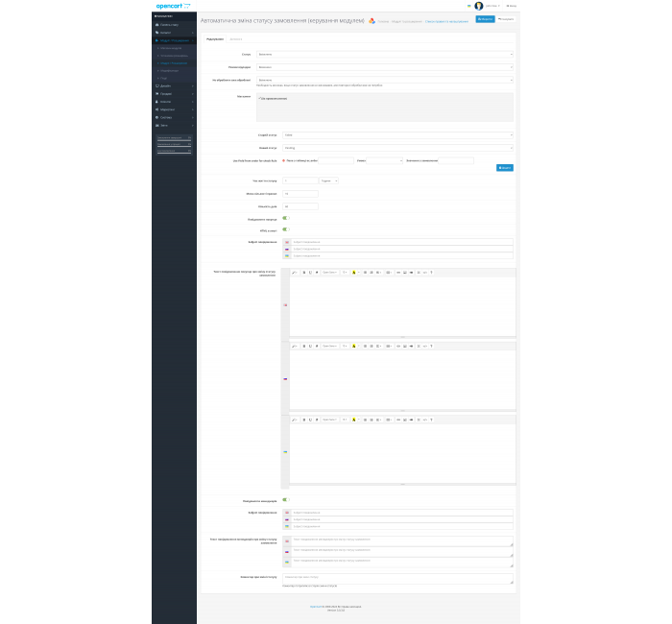672x624 pixels.
Task: Apply bold in the third (Ukrainian) editor toolbar
Action: [x=304, y=420]
